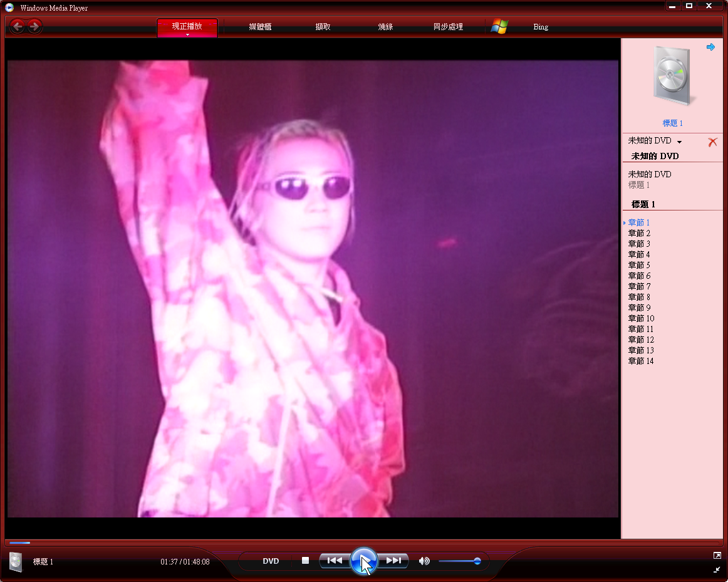Select 章節 12 in the chapter list
Screen dimensions: 728x582
tap(641, 340)
